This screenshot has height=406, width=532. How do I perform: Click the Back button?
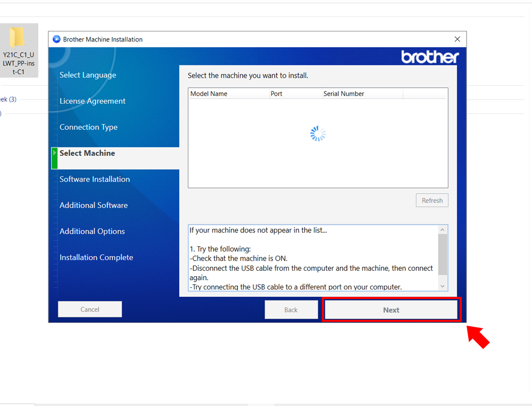click(x=291, y=310)
